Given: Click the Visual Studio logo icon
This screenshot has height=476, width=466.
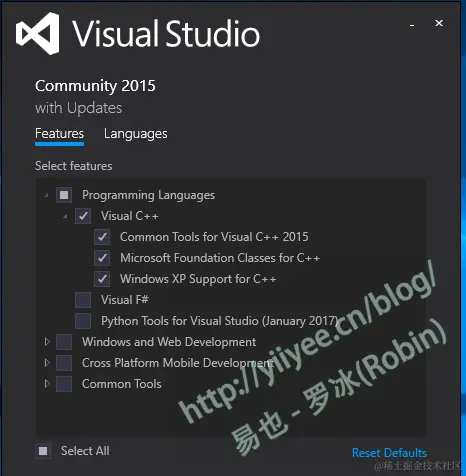Looking at the screenshot, I should (38, 33).
